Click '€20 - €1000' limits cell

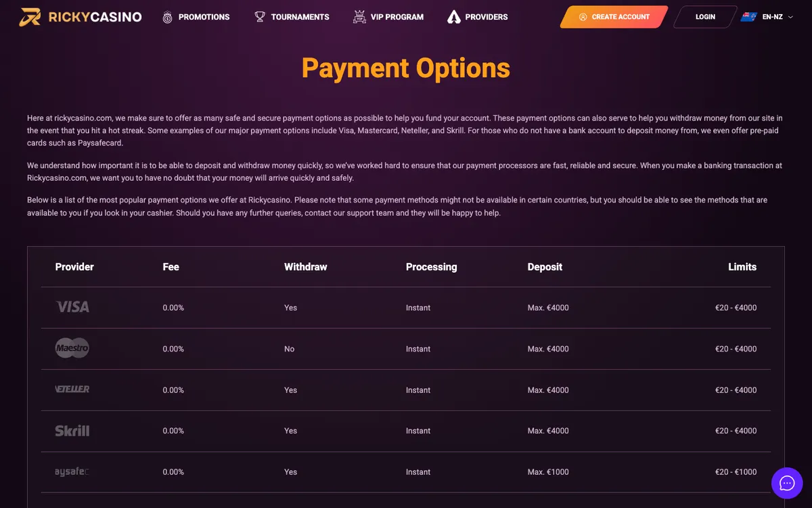[736, 472]
